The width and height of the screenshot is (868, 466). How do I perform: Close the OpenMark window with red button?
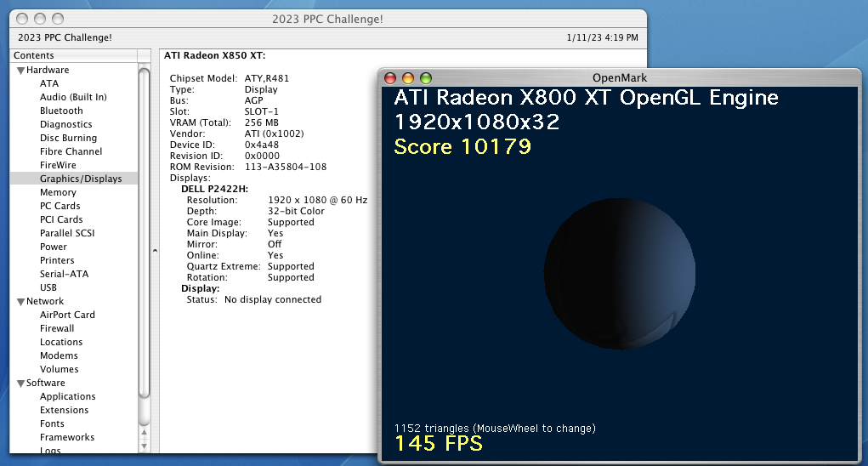(x=391, y=78)
